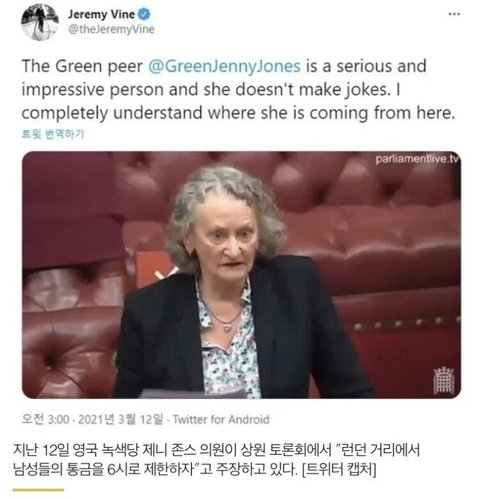
Task: Click the papers held at video bottom
Action: point(193,394)
